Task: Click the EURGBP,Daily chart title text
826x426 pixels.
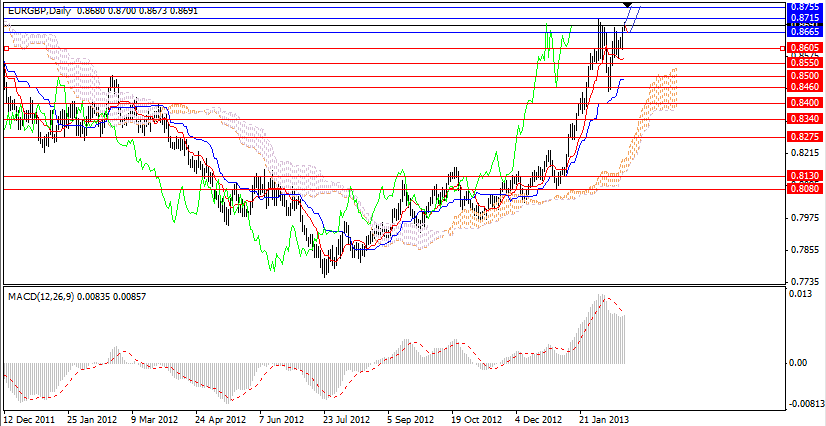Action: pyautogui.click(x=40, y=7)
